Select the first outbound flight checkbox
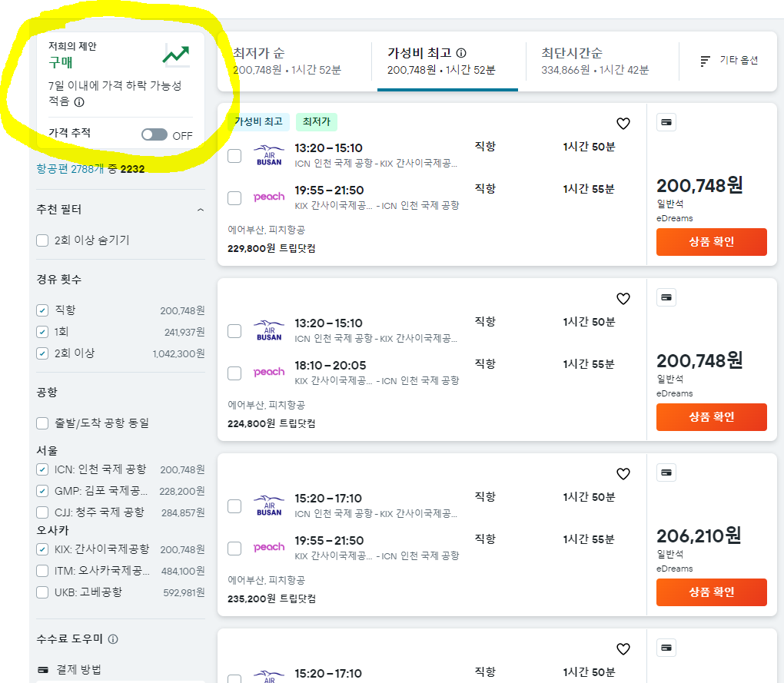The width and height of the screenshot is (784, 683). 234,155
